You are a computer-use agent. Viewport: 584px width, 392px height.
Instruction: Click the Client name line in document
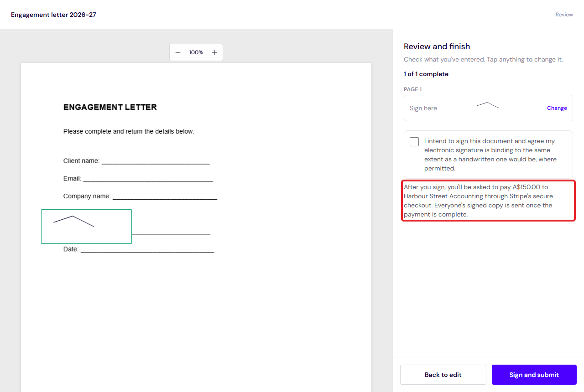tap(136, 161)
